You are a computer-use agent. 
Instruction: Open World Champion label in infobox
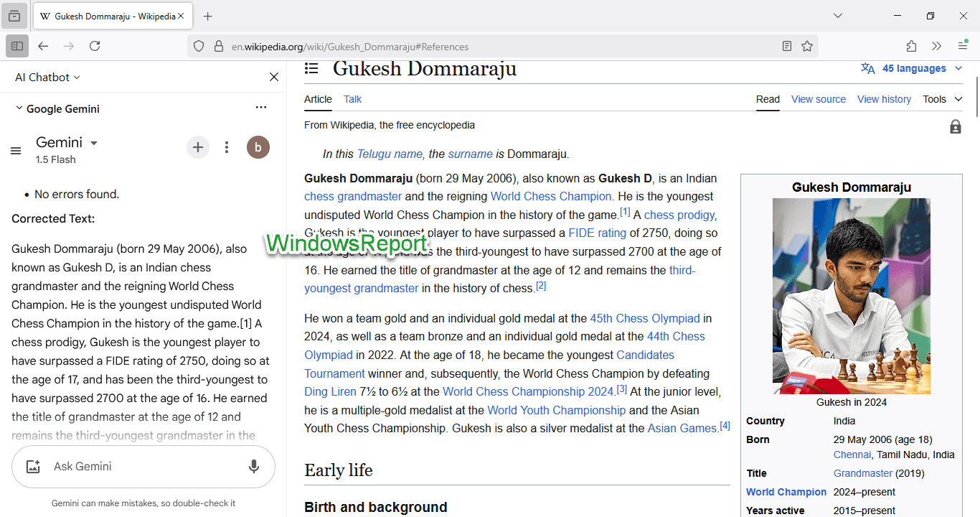click(786, 492)
